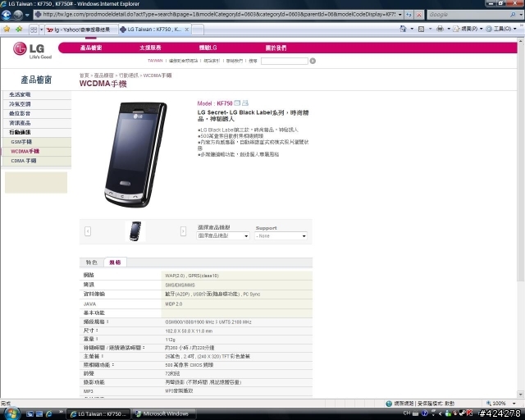Image resolution: width=525 pixels, height=420 pixels.
Task: Activate LG Taiwan :: KF750 taskbar button
Action: 98,414
